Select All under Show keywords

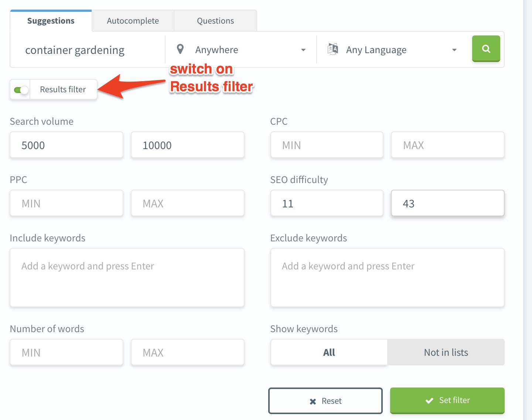(328, 352)
